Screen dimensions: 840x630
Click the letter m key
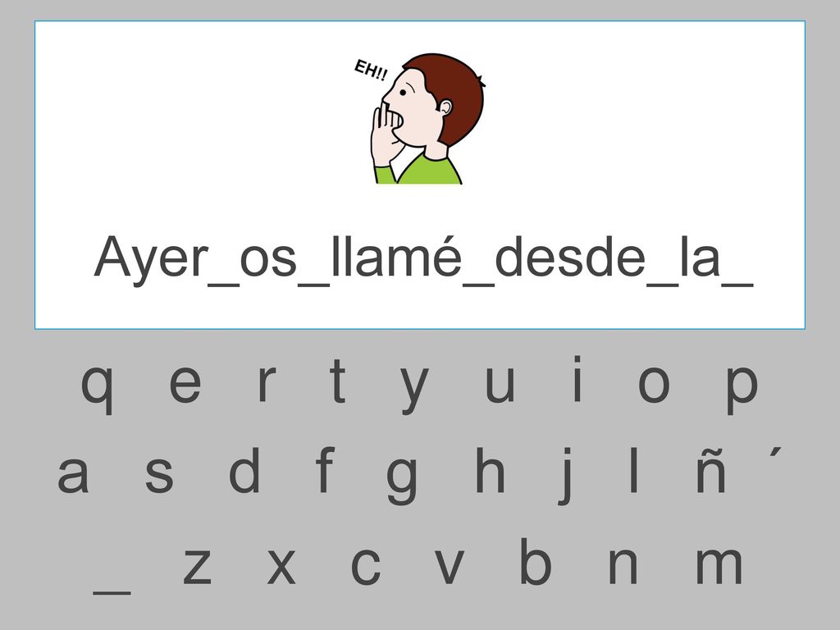[719, 565]
